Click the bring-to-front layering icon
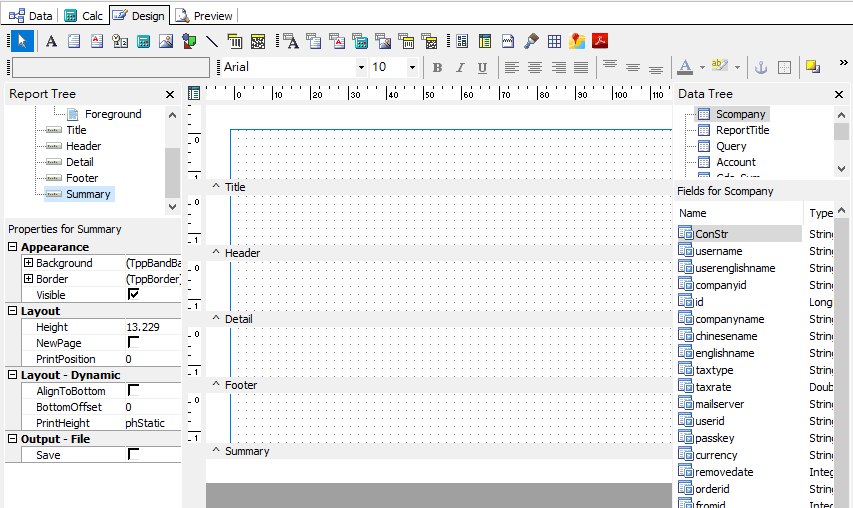 (813, 67)
